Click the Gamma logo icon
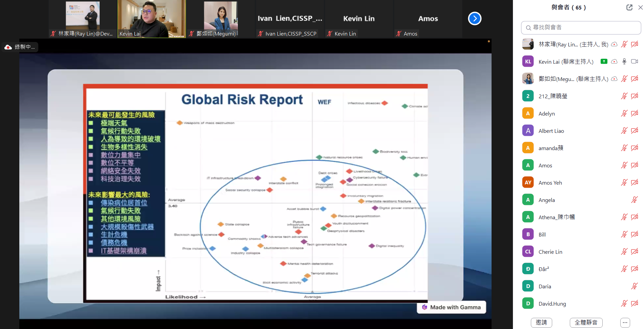This screenshot has height=329, width=644. pos(424,307)
